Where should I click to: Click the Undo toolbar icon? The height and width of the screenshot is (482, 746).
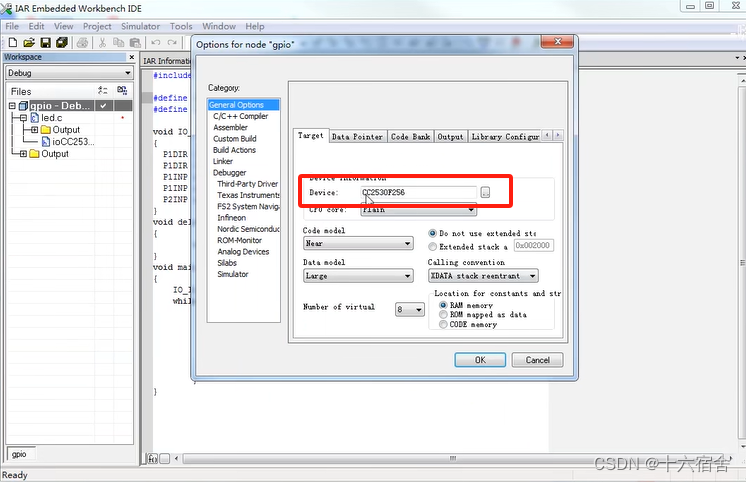pyautogui.click(x=156, y=42)
